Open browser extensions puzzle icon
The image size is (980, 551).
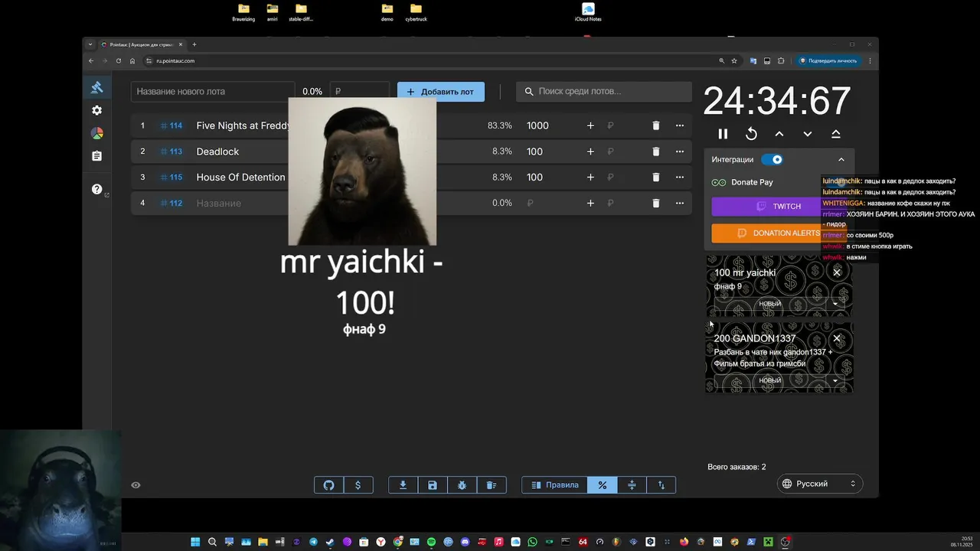781,60
